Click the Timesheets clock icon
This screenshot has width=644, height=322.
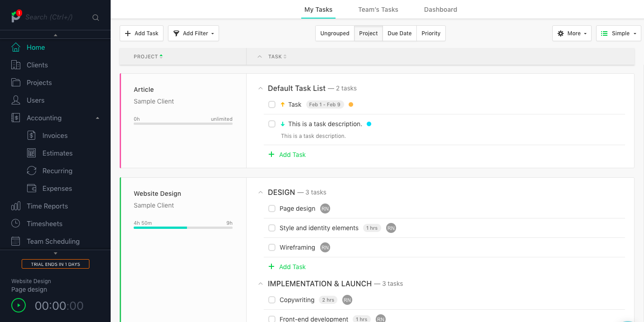[x=16, y=224]
